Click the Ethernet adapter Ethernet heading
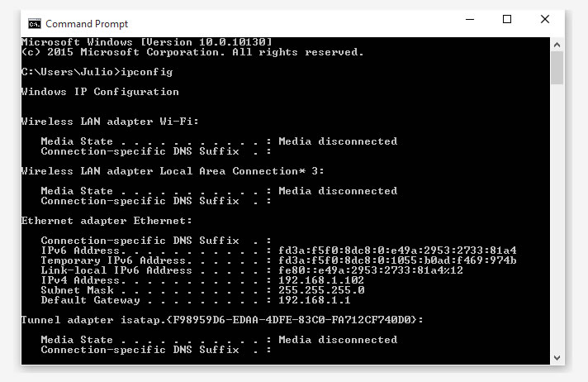Viewport: 588px width, 382px height. pos(107,221)
